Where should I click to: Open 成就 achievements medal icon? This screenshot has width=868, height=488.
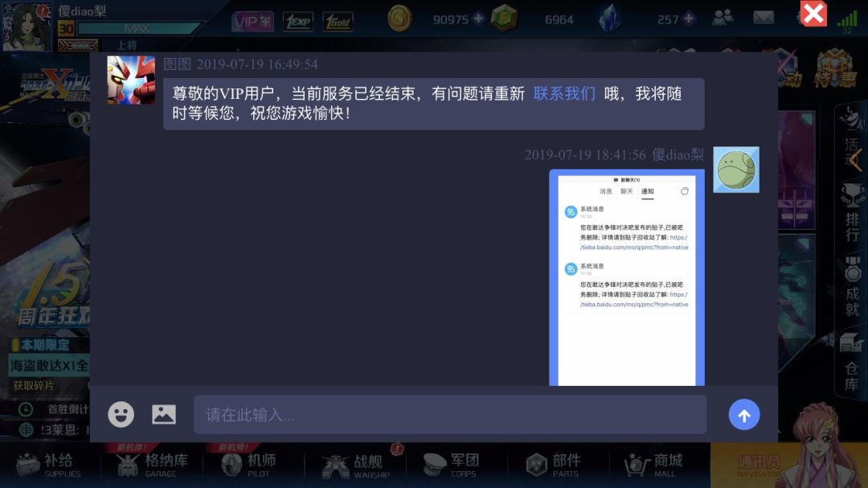pyautogui.click(x=851, y=286)
